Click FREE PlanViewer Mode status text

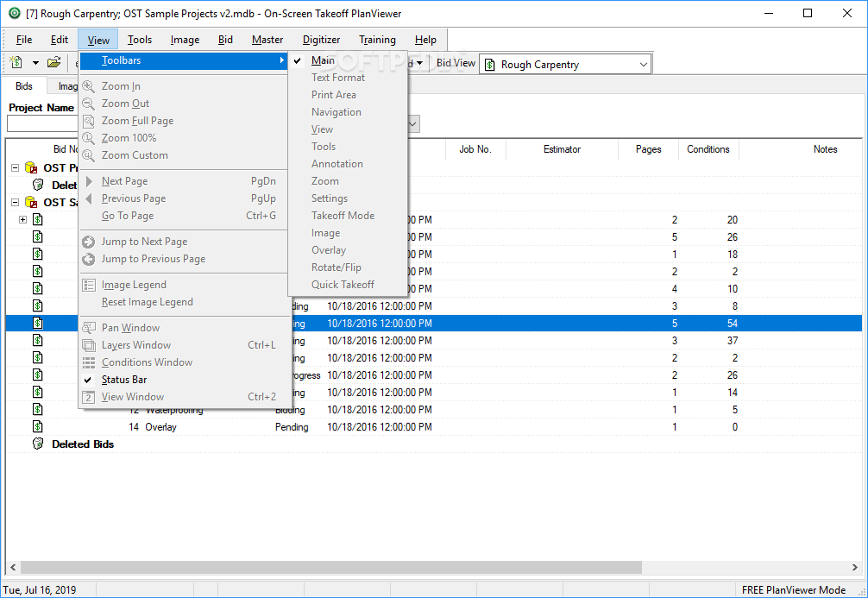point(793,589)
